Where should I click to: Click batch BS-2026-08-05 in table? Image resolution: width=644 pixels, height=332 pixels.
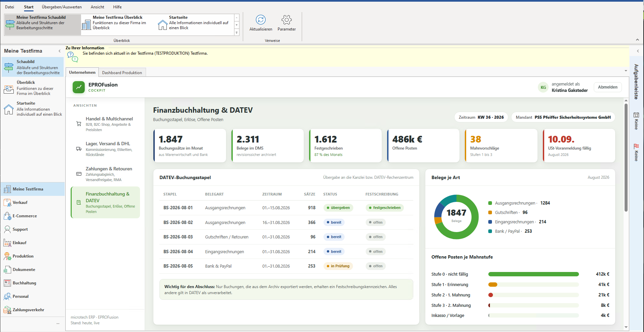178,266
